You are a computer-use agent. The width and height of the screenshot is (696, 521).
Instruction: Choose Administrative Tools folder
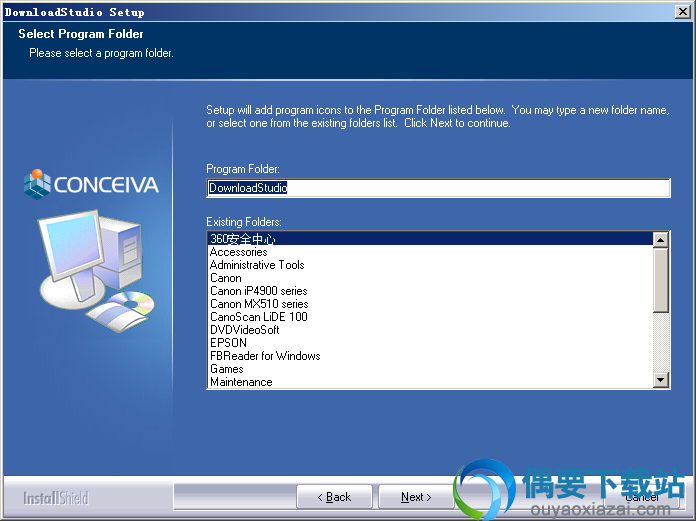tap(430, 265)
